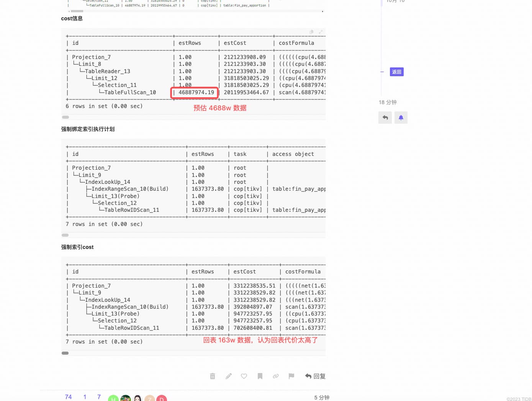Screen dimensions: 532x401
Task: Open the avatar of the dark-haired girl
Action: tap(138, 398)
